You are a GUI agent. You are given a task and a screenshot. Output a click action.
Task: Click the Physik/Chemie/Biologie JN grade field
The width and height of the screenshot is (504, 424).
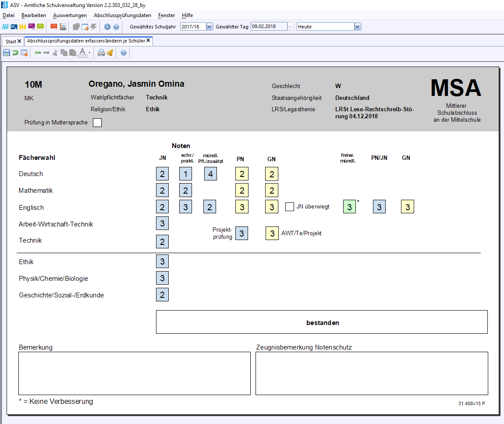pos(162,278)
